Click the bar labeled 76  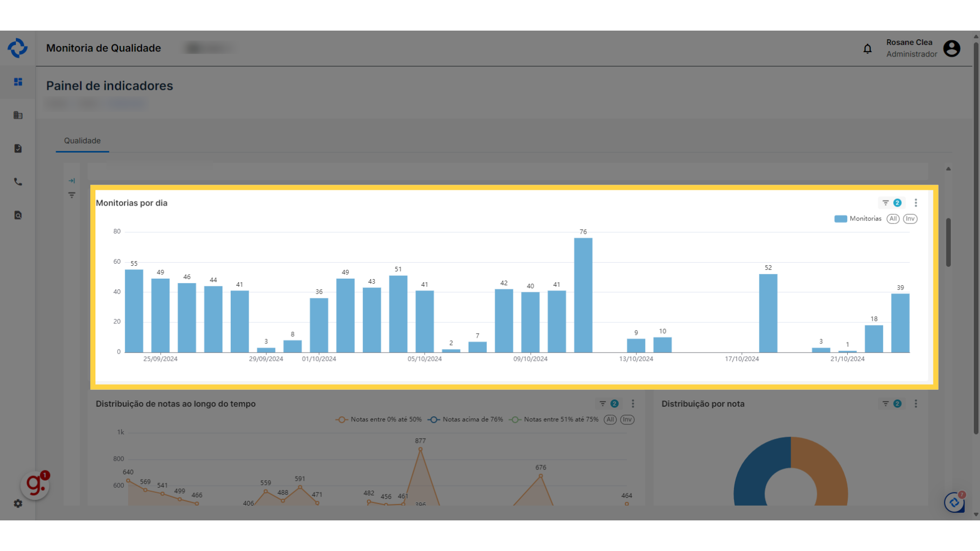coord(583,295)
